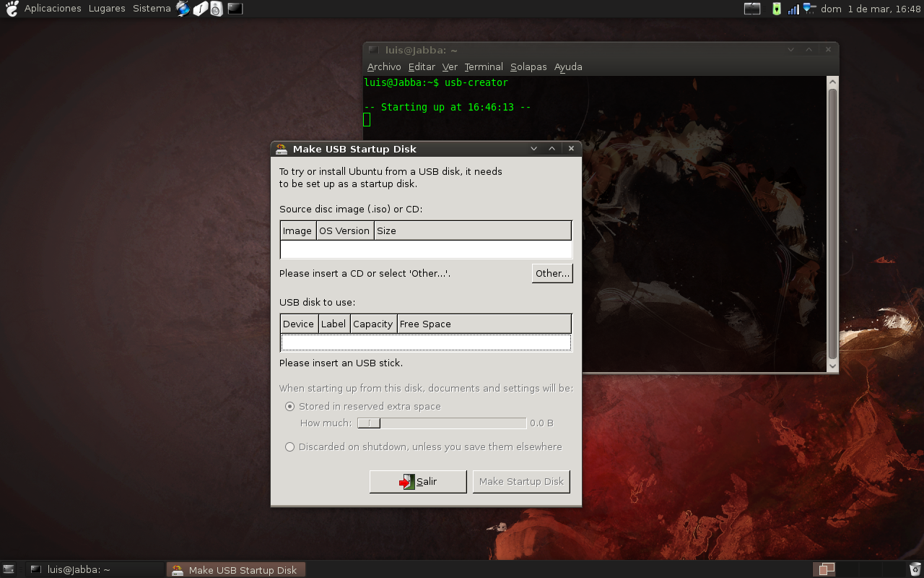Open the clock showing dom 1 de mar, 16:48
Viewport: 924px width, 578px height.
pyautogui.click(x=871, y=9)
